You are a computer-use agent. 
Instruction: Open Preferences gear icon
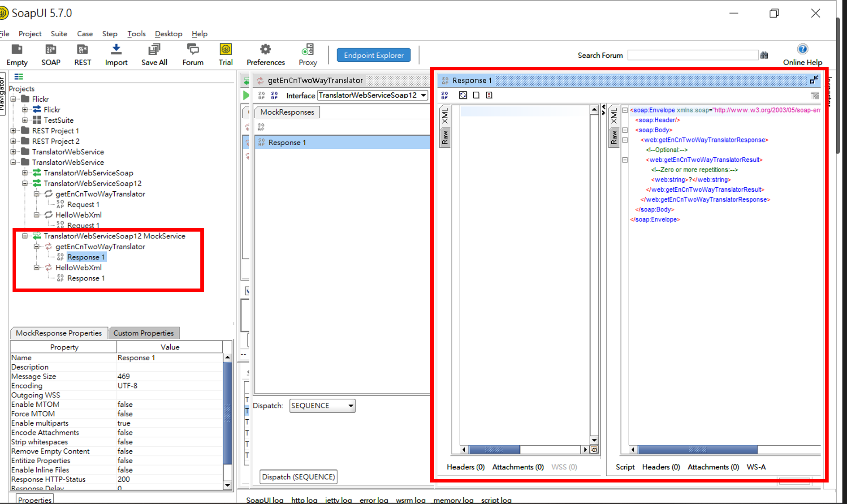(x=265, y=50)
